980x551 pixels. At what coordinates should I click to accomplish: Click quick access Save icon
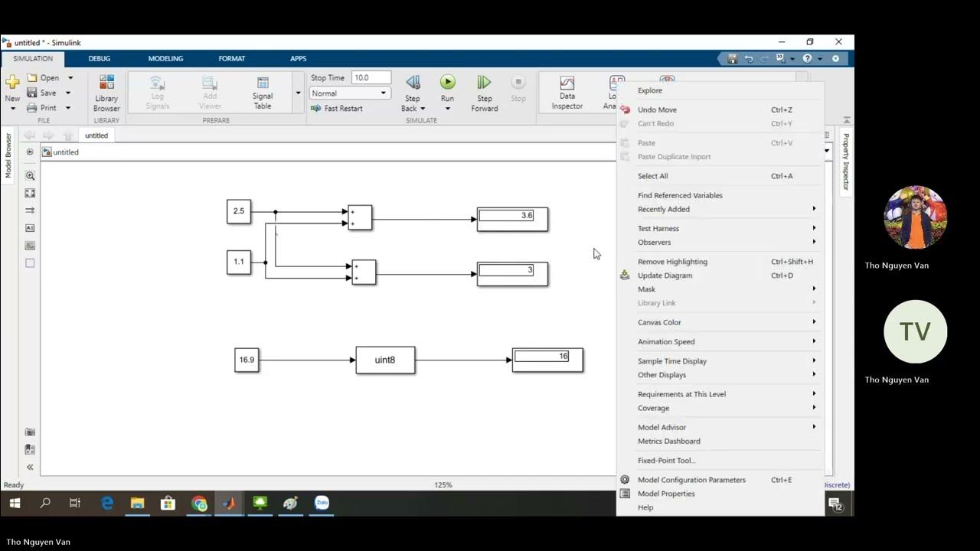[x=732, y=58]
